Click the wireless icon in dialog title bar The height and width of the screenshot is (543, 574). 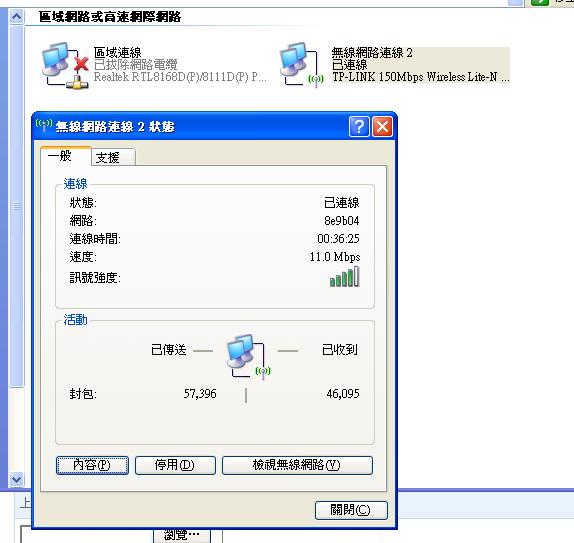point(44,126)
